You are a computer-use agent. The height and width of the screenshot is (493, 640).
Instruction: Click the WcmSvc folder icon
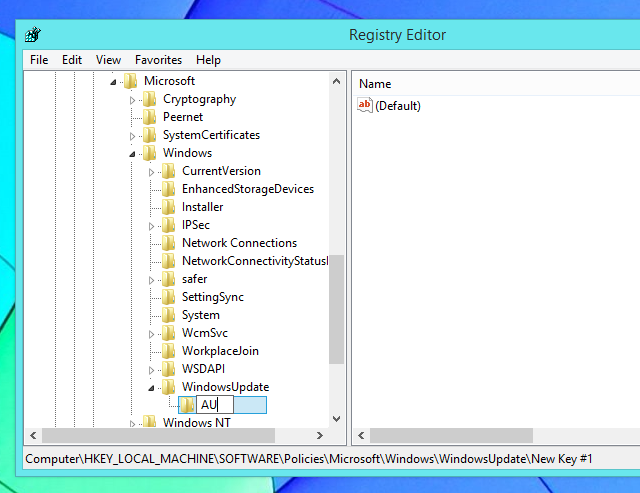169,333
